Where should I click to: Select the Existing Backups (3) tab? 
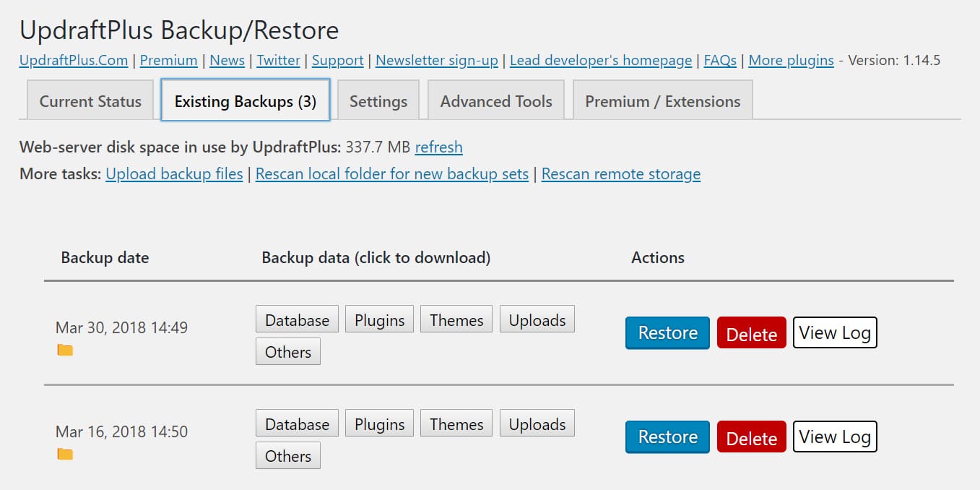coord(246,101)
